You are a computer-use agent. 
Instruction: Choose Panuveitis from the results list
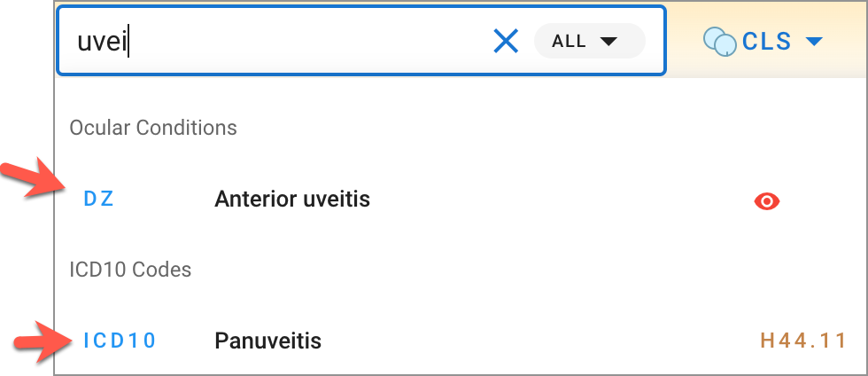tap(267, 341)
